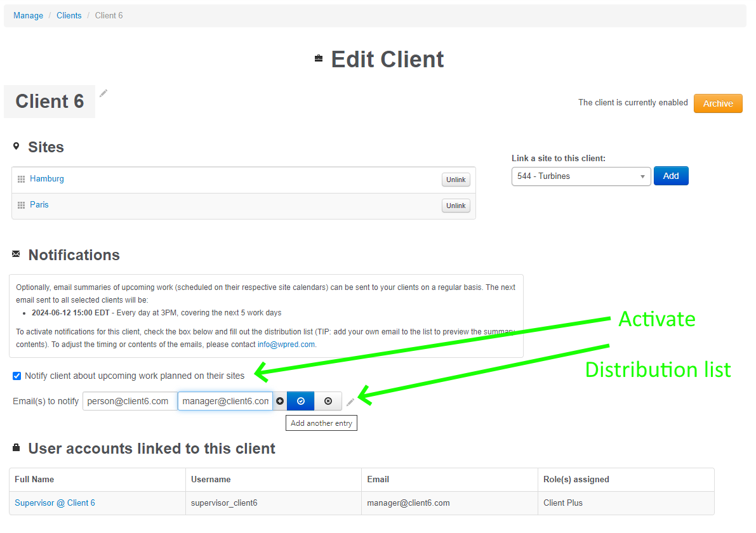Open the Supervisor @ Client 6 account

(55, 503)
